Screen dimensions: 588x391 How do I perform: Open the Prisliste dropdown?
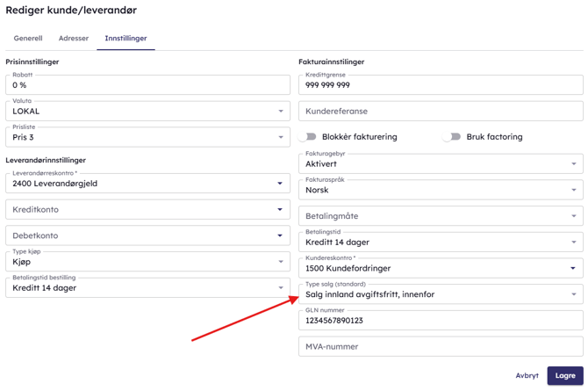tap(281, 138)
